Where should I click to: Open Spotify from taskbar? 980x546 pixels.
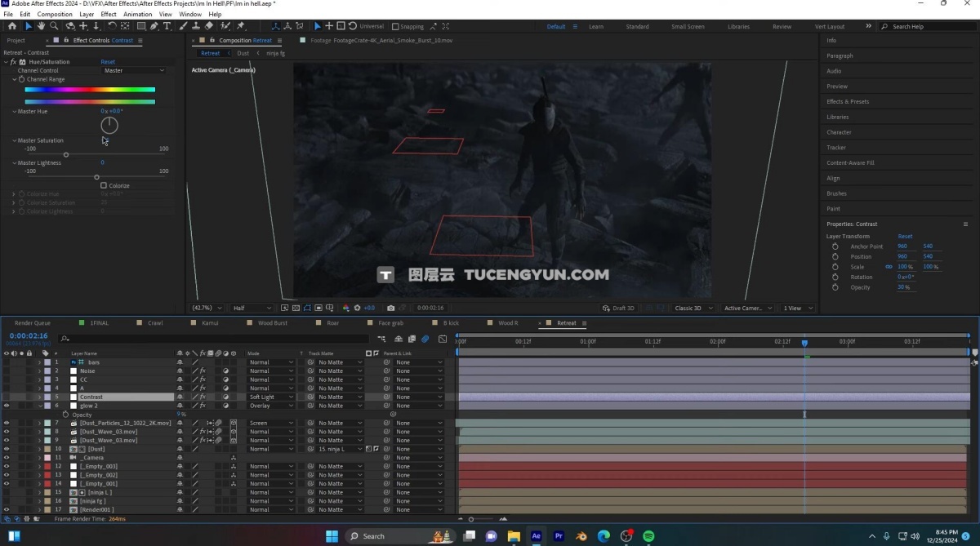tap(649, 536)
